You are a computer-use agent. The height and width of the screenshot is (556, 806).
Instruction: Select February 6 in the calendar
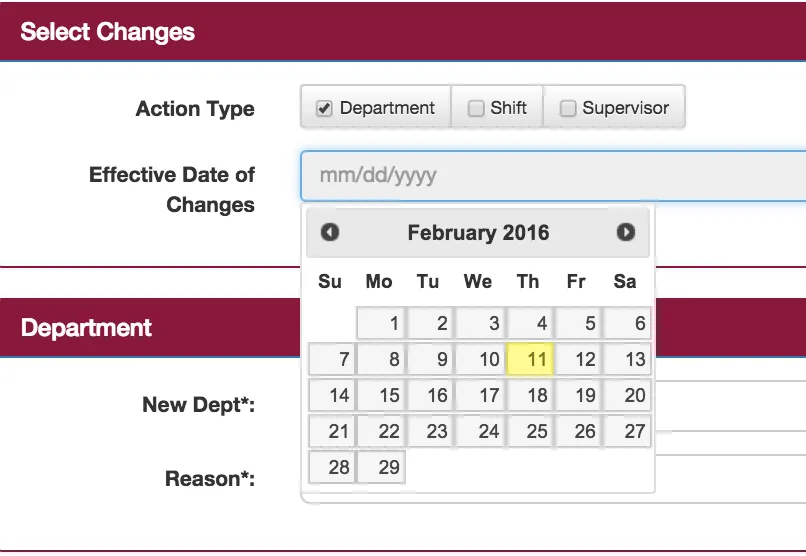click(x=627, y=323)
